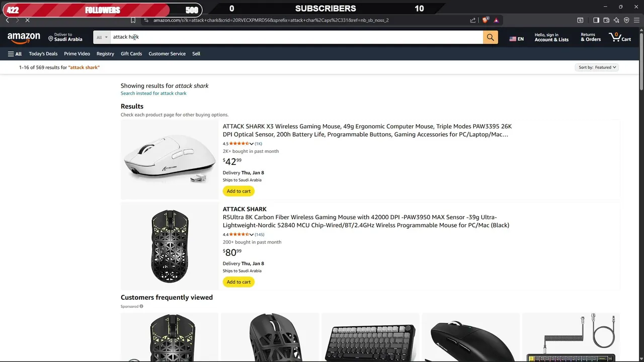Open the Sort by Featured dropdown
Viewport: 644px width, 362px height.
point(597,67)
